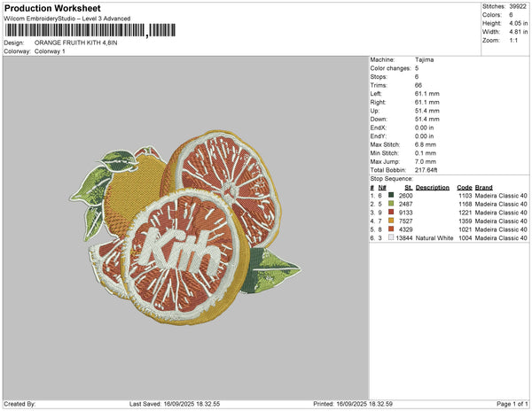Viewport: 532px width, 411px height.
Task: Click the EndX value '0.00 in'
Action: (x=424, y=128)
